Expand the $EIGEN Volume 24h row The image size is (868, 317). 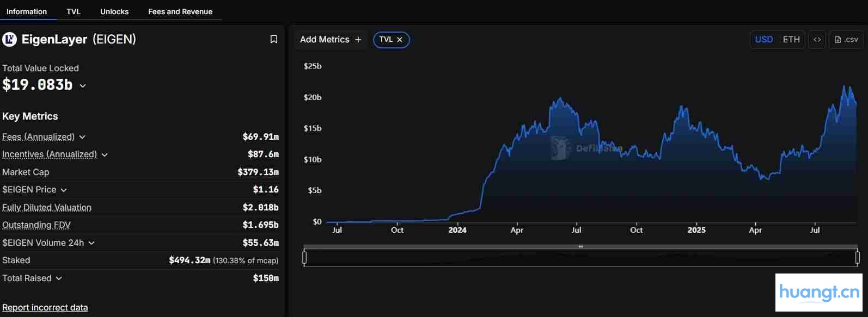(91, 243)
